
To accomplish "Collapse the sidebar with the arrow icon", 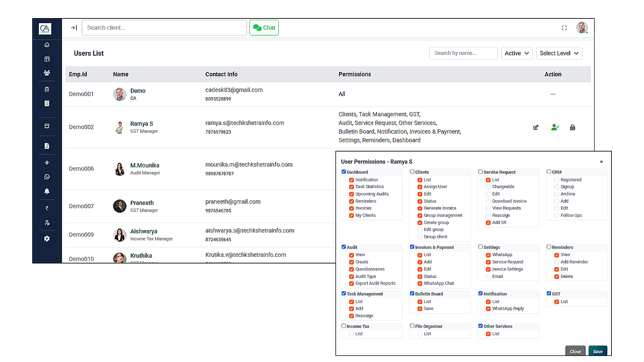I will pos(74,28).
